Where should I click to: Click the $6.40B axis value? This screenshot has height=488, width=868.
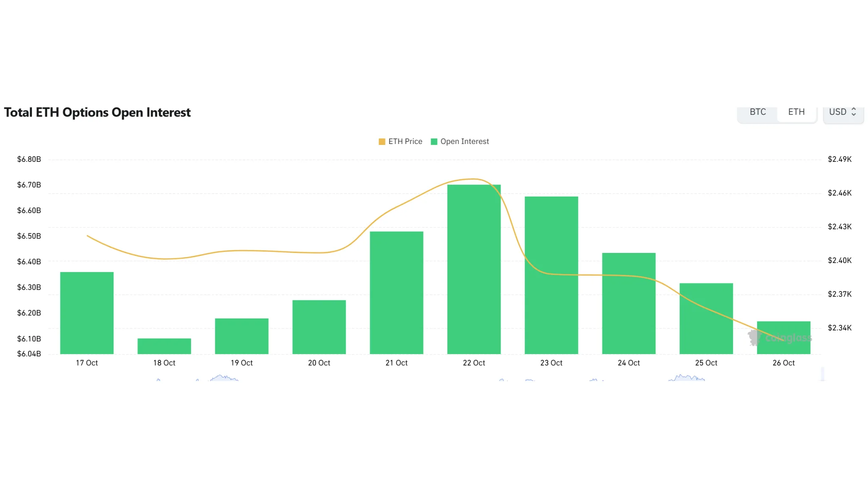(29, 262)
